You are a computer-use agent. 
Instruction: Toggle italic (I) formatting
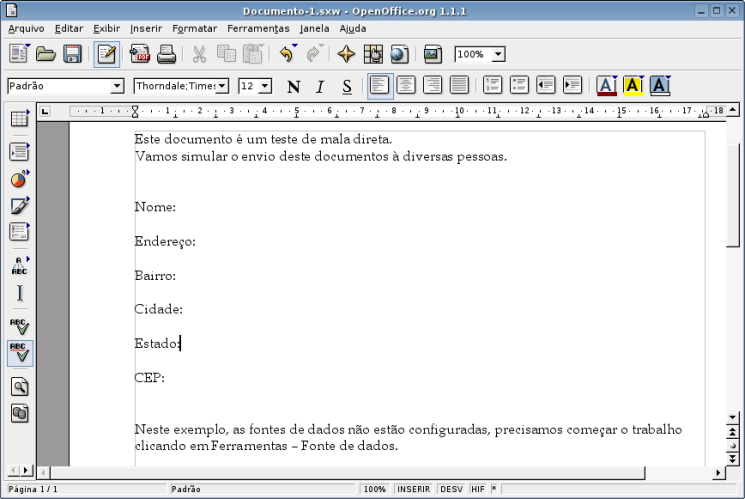pos(320,86)
